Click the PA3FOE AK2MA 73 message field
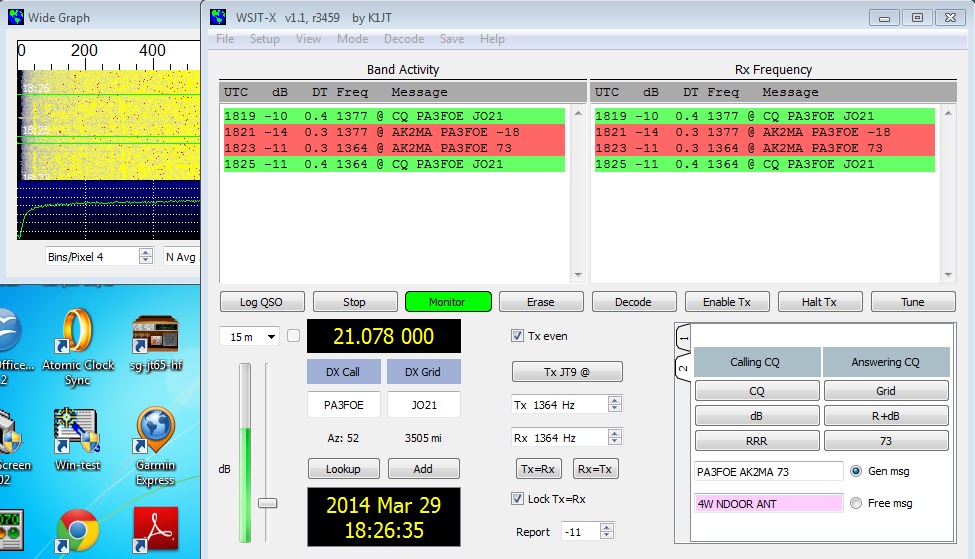 (769, 472)
